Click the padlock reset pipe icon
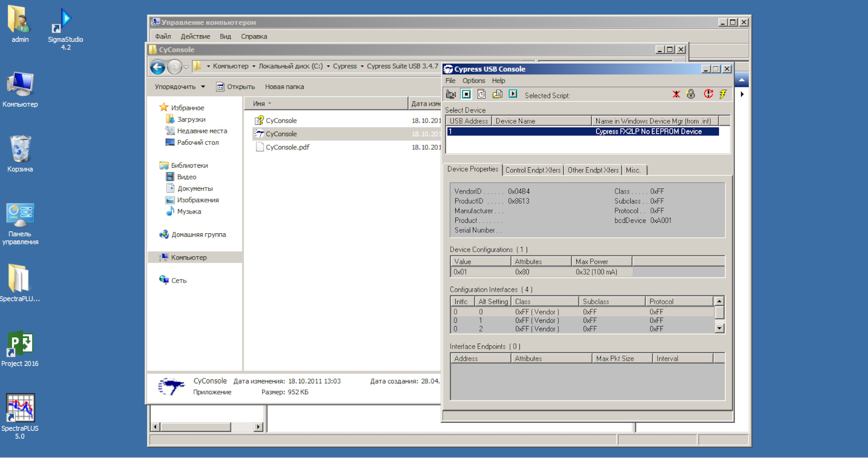Viewport: 868px width, 458px height. pyautogui.click(x=691, y=94)
